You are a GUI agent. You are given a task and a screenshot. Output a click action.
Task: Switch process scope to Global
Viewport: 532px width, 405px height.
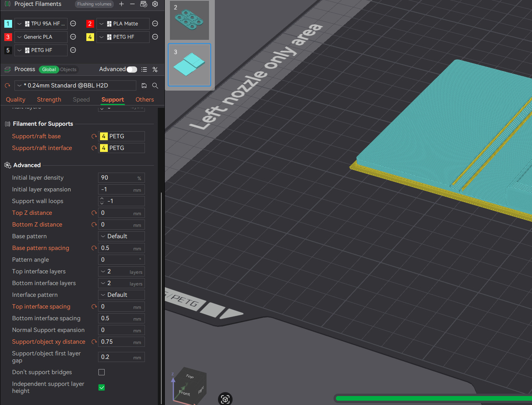pos(49,70)
